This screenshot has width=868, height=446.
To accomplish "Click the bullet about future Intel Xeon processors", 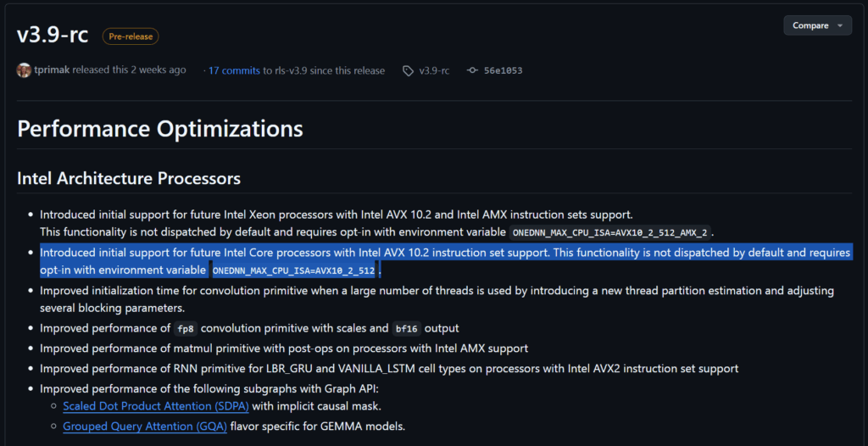I will pyautogui.click(x=377, y=223).
